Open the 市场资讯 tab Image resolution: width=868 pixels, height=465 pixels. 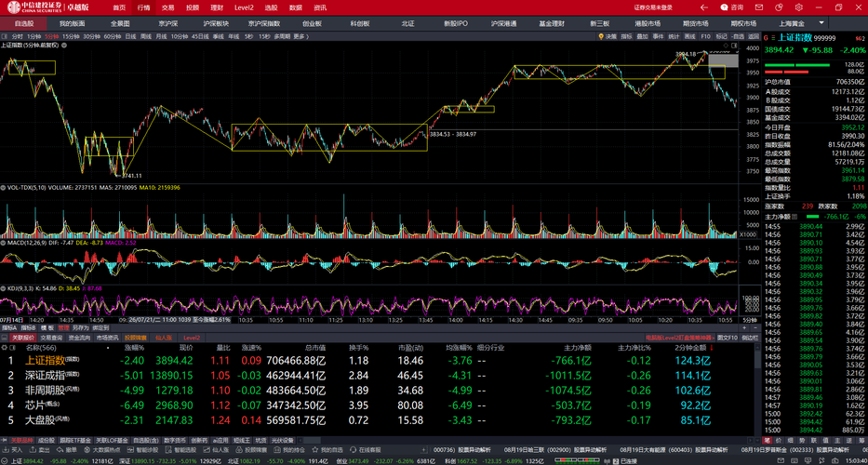pyautogui.click(x=107, y=337)
